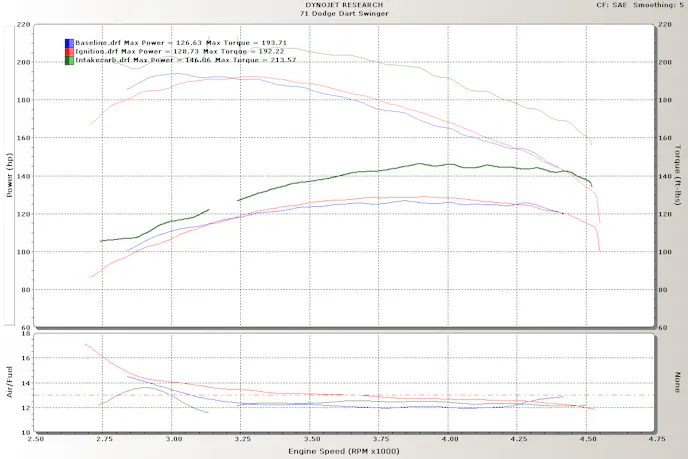Click the 3.50 tick on the RPM axis
This screenshot has height=459, width=688.
pyautogui.click(x=312, y=439)
